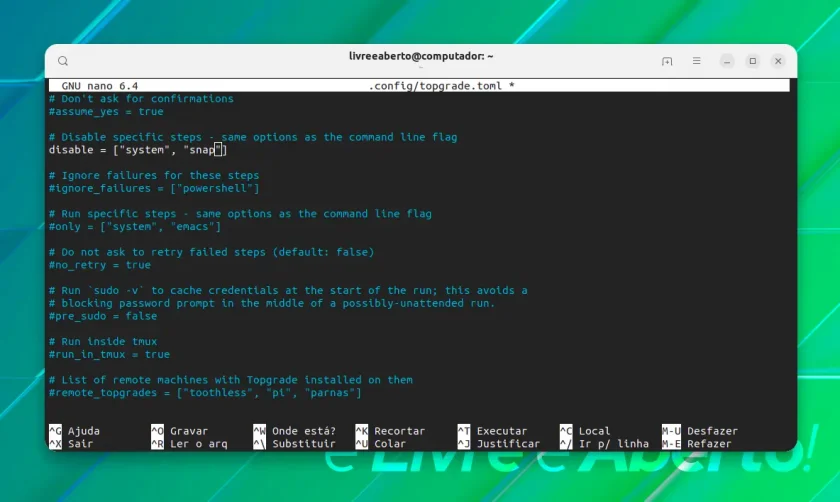This screenshot has height=502, width=840.
Task: Click the #run_in_tmux = true line
Action: pos(109,354)
